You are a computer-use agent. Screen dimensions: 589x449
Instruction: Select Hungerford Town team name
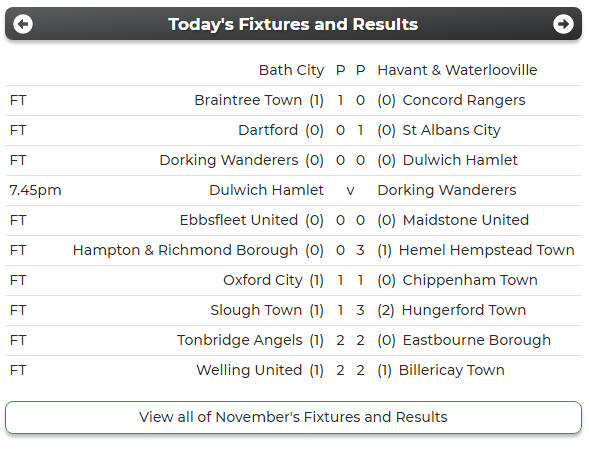click(464, 310)
